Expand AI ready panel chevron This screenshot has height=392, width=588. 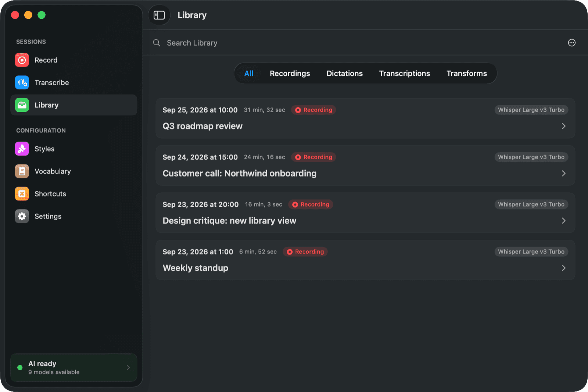(128, 367)
